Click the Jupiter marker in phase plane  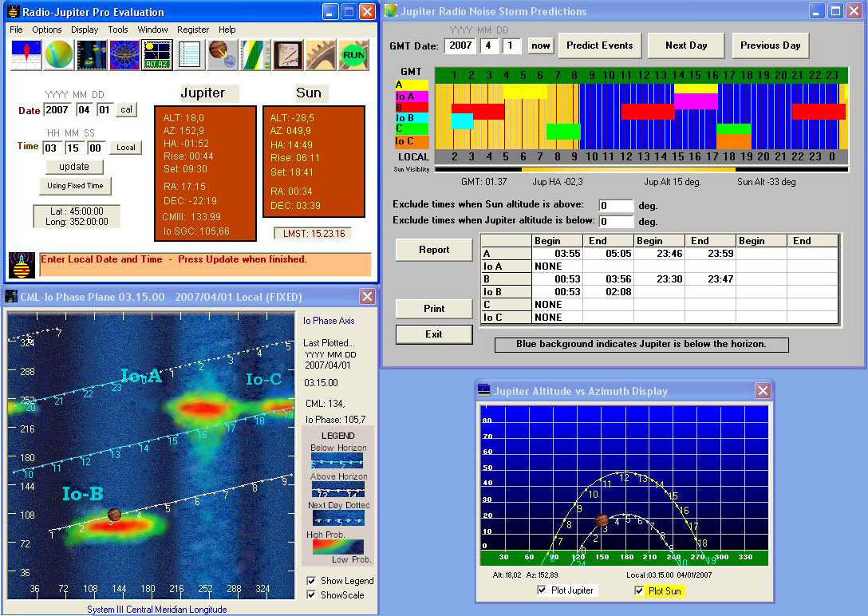[x=114, y=514]
